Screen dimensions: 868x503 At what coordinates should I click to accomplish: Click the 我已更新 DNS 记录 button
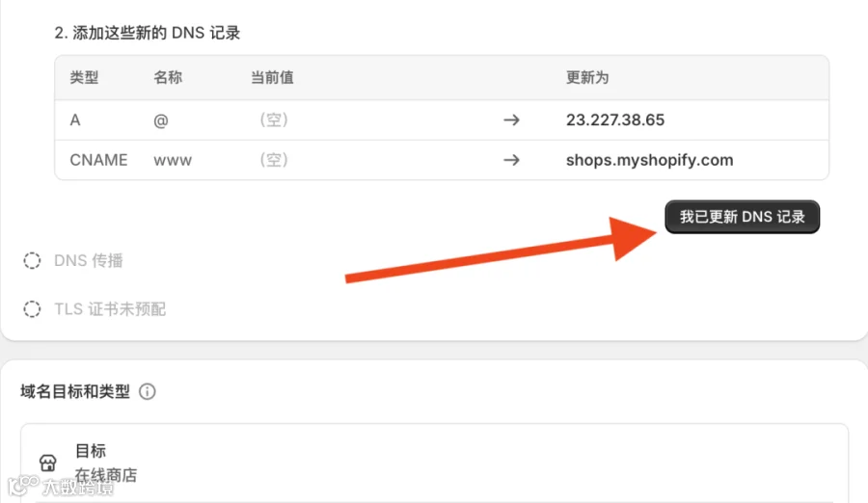[x=742, y=217]
